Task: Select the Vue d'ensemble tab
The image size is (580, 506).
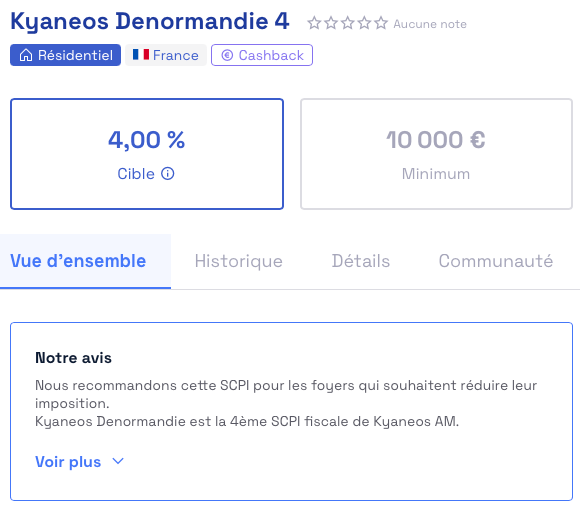Action: click(85, 261)
